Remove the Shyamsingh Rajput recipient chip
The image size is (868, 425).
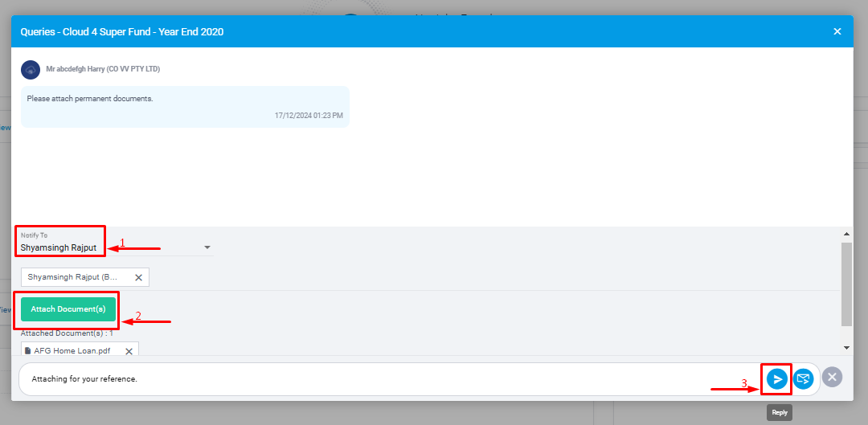pos(138,277)
